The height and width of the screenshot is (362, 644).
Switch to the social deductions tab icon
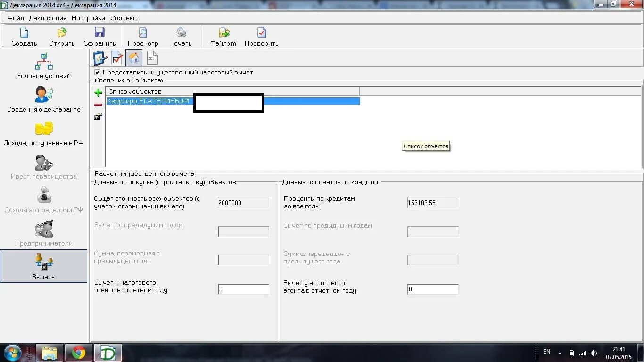tap(117, 58)
